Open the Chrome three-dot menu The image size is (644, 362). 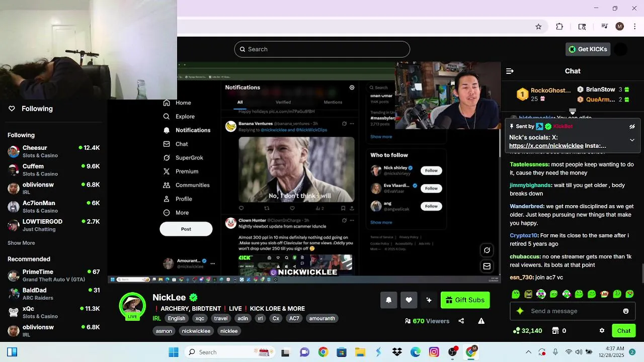coord(634,27)
